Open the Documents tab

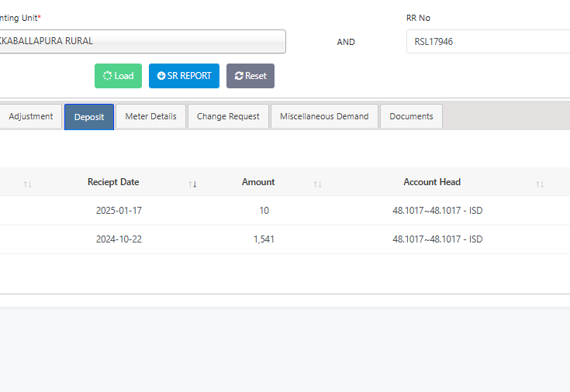(x=411, y=116)
